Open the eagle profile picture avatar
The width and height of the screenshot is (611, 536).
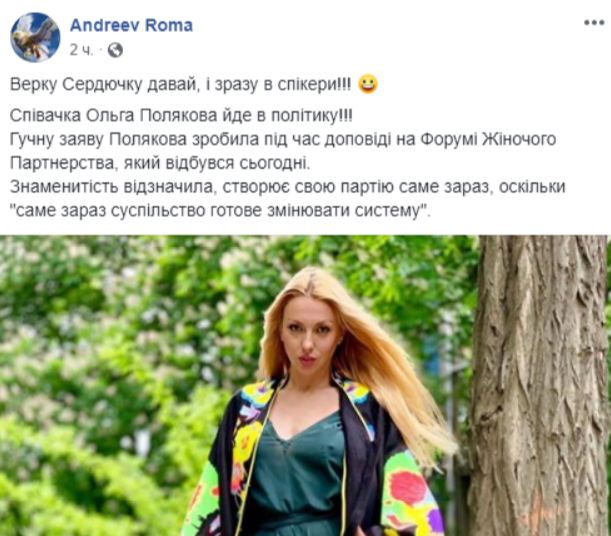point(35,37)
